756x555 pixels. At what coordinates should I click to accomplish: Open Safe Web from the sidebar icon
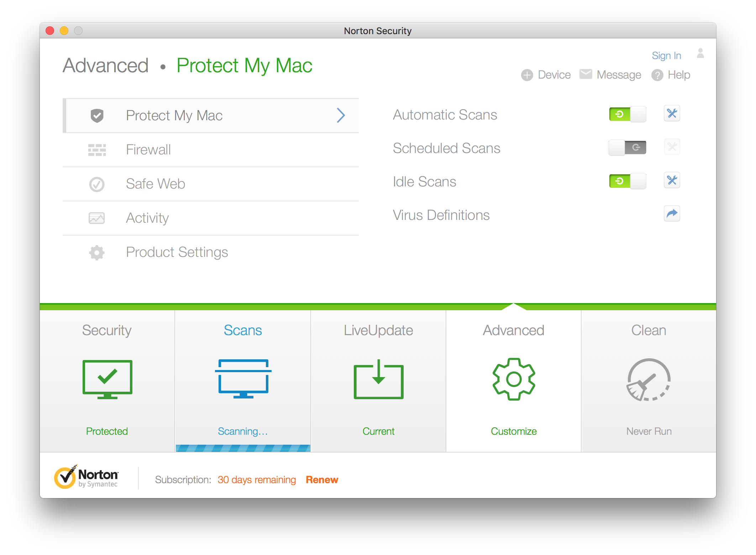96,184
